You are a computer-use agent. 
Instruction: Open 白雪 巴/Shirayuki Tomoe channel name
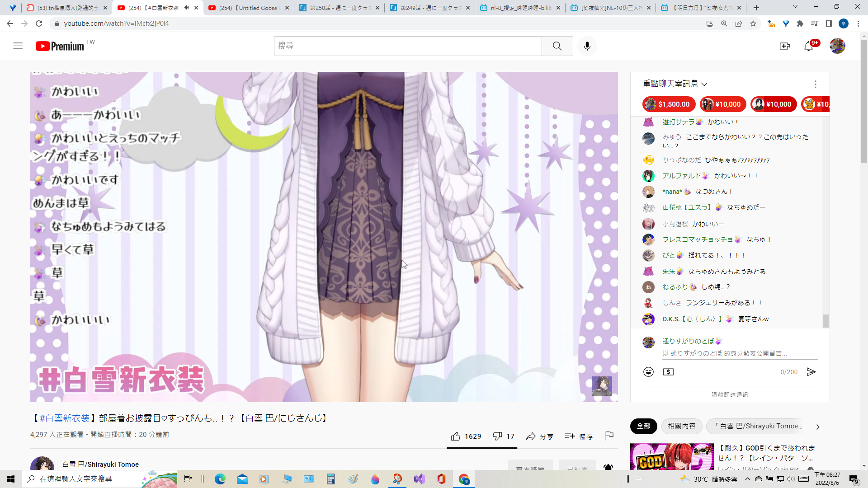point(100,465)
